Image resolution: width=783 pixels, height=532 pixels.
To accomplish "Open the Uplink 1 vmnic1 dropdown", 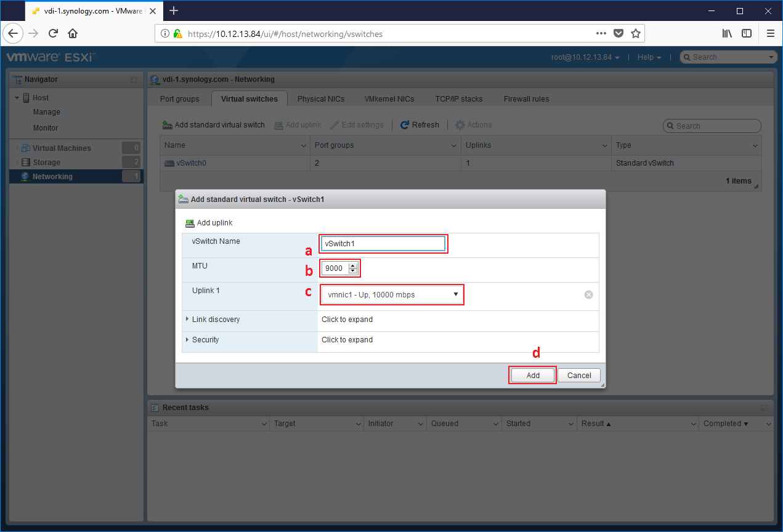I will tap(392, 295).
